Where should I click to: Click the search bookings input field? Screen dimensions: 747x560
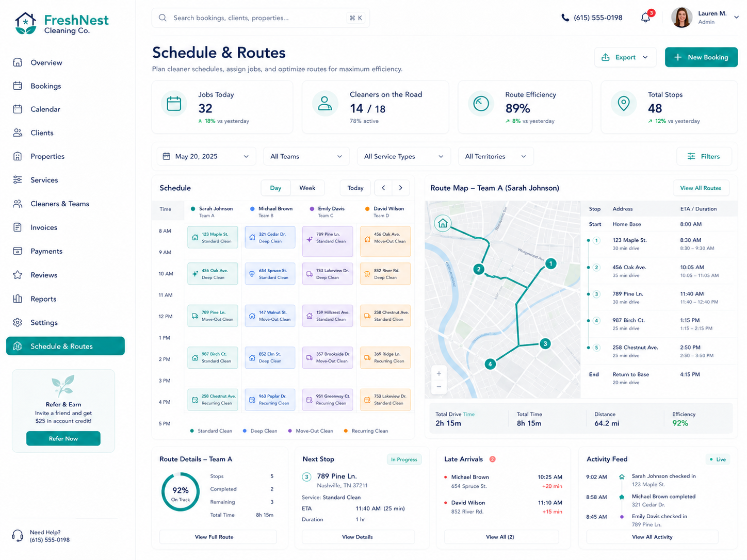[261, 18]
